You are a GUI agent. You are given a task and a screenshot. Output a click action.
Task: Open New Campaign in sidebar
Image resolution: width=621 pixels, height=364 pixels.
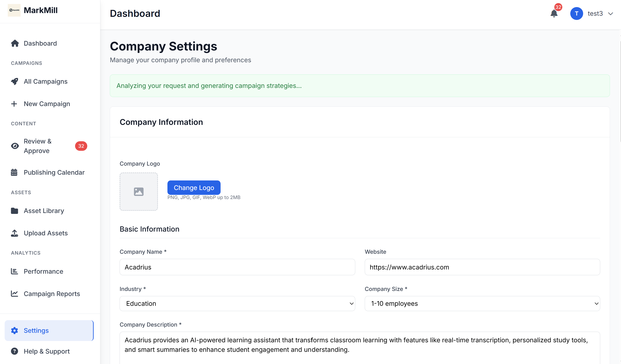point(47,104)
